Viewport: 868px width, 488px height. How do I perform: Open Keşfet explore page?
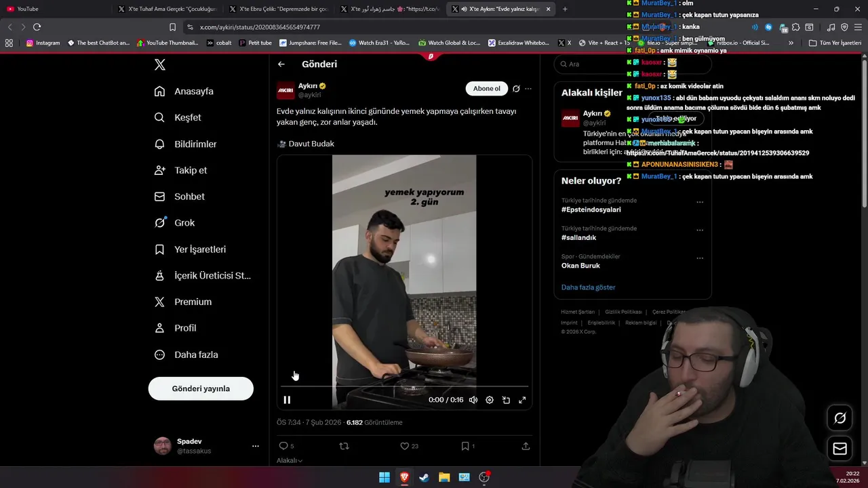tap(178, 117)
